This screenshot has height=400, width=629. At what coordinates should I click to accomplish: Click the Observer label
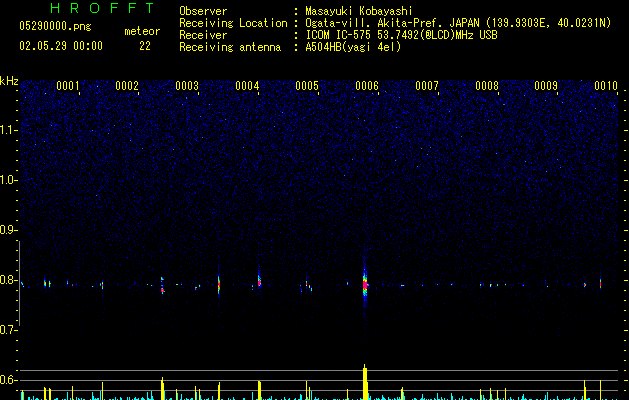coord(203,11)
